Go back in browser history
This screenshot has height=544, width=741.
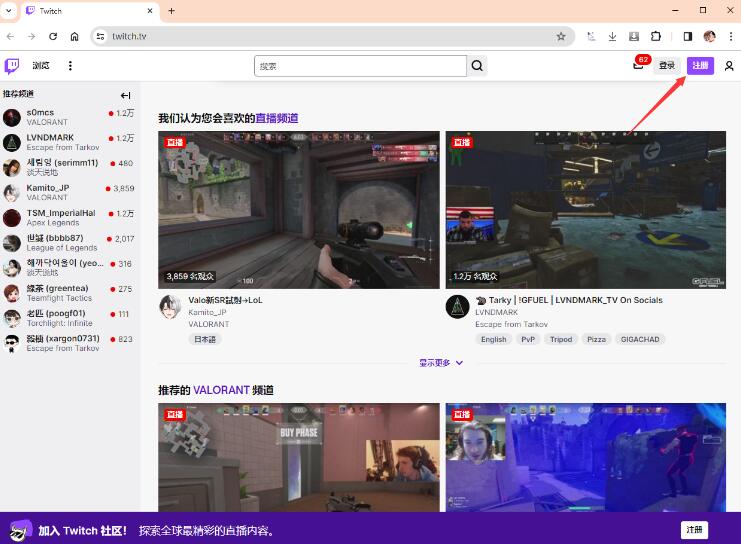pos(10,36)
